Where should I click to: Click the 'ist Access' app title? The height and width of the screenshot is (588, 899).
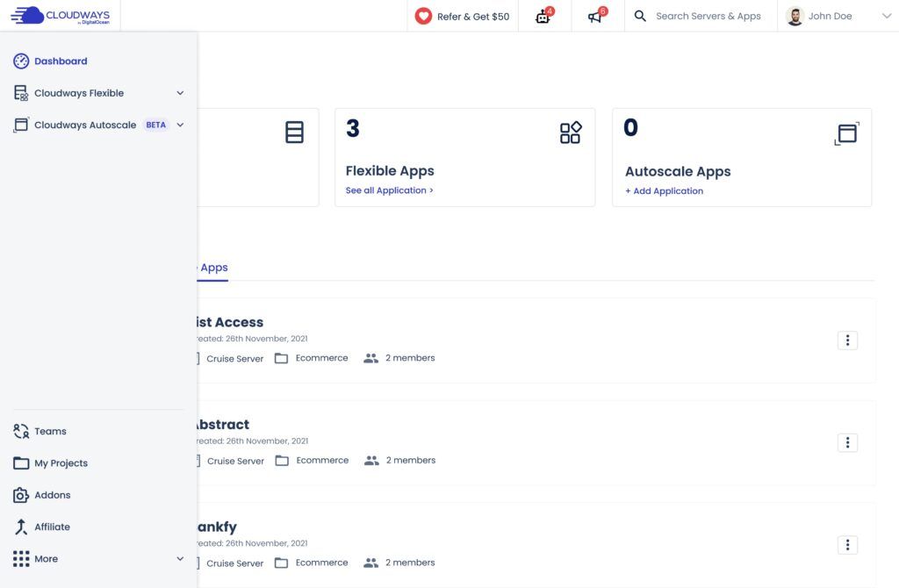click(x=230, y=322)
